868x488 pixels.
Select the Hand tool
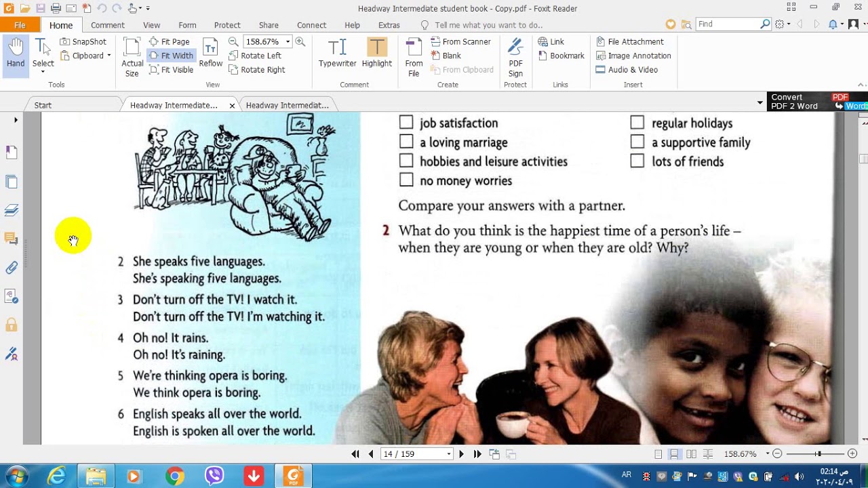coord(16,55)
